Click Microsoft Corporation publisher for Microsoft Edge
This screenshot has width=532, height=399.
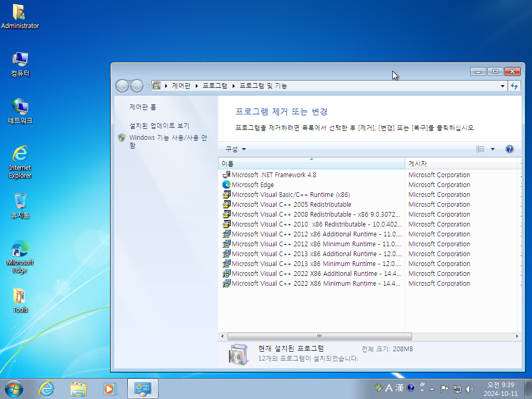439,184
